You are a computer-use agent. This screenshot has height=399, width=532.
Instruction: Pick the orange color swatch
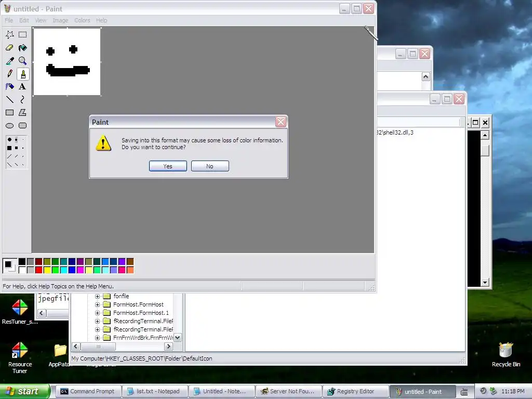tap(130, 270)
